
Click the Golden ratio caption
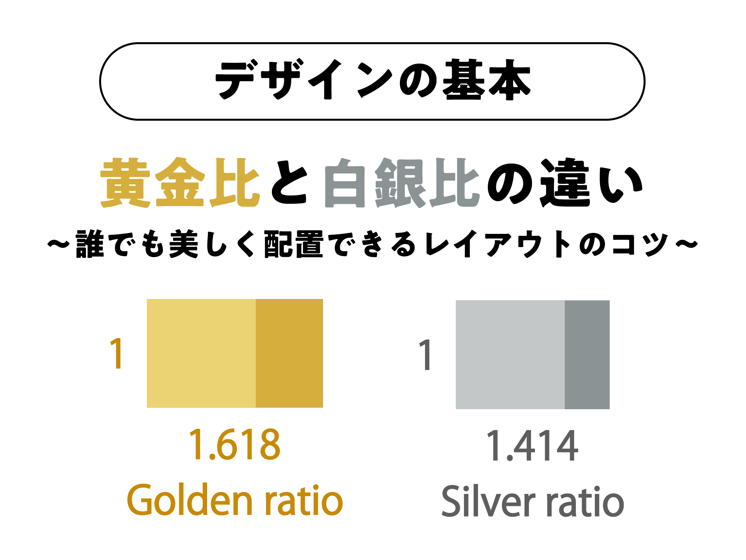click(235, 500)
